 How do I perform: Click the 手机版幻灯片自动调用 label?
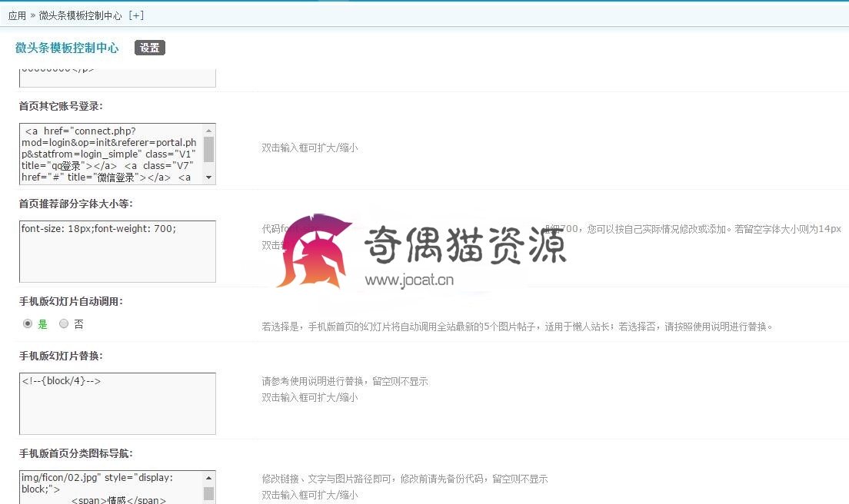click(x=71, y=301)
